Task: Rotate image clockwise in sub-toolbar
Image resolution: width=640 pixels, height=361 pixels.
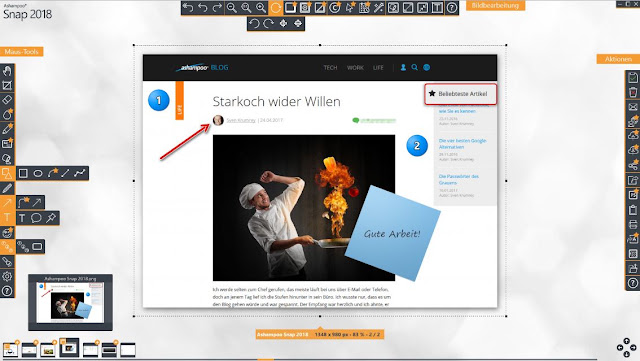Action: 269,24
